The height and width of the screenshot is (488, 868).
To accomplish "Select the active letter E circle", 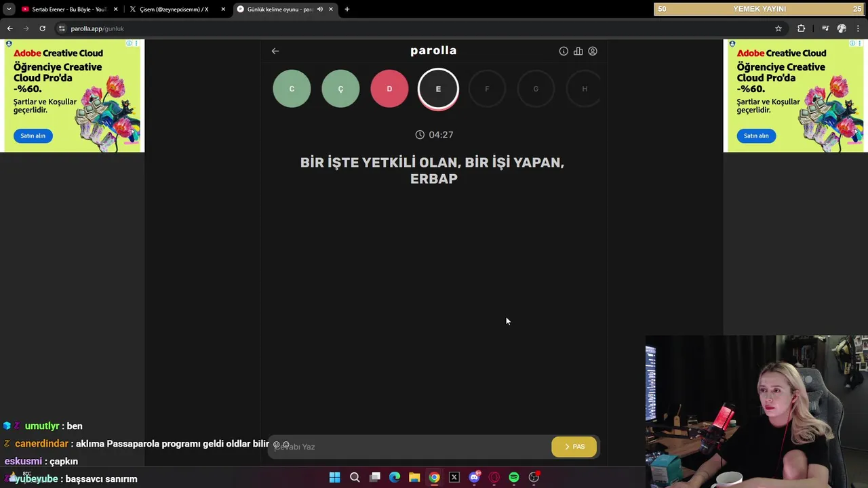I will (438, 89).
